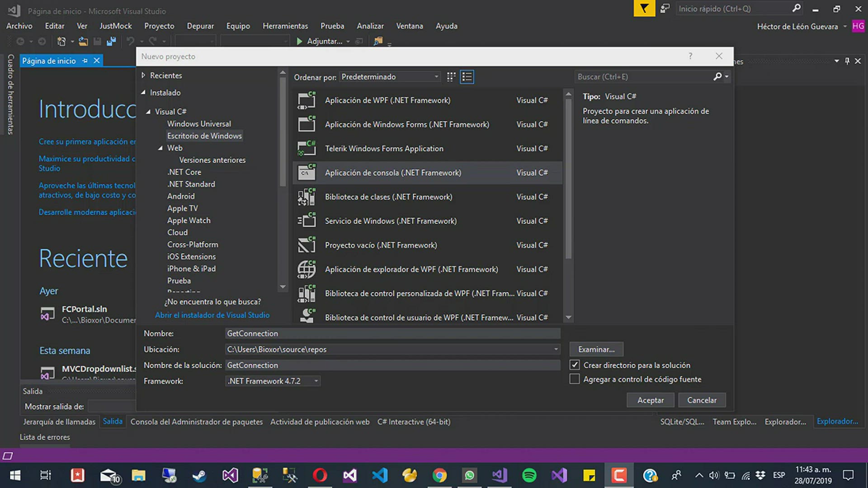
Task: Click the Buscar (Ctrl+E) search field
Action: tap(643, 77)
